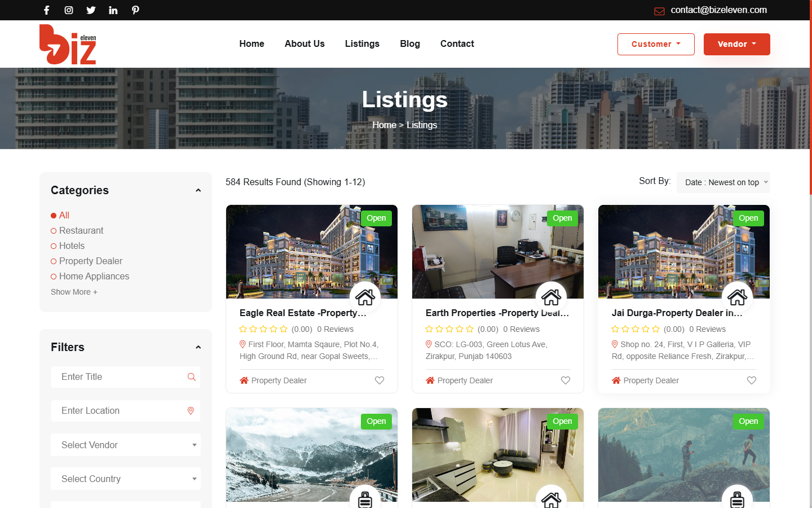
Task: Click the search icon in Enter Title field
Action: pyautogui.click(x=192, y=377)
